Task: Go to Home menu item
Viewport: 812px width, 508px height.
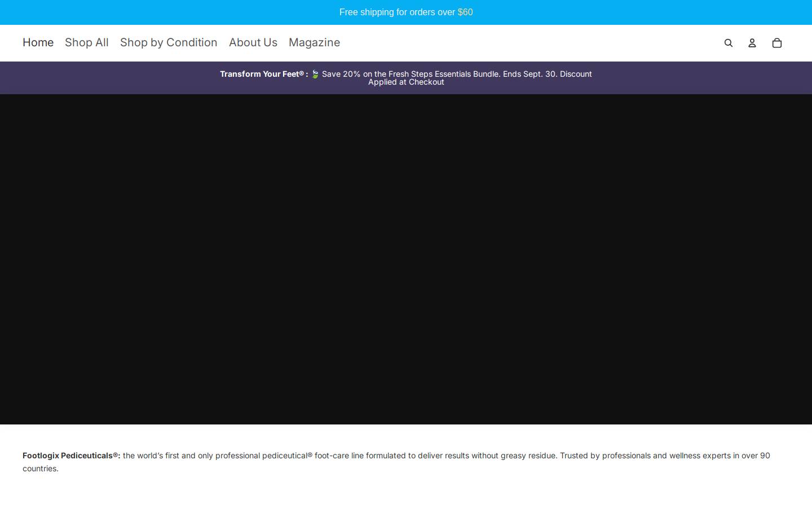Action: [x=38, y=42]
